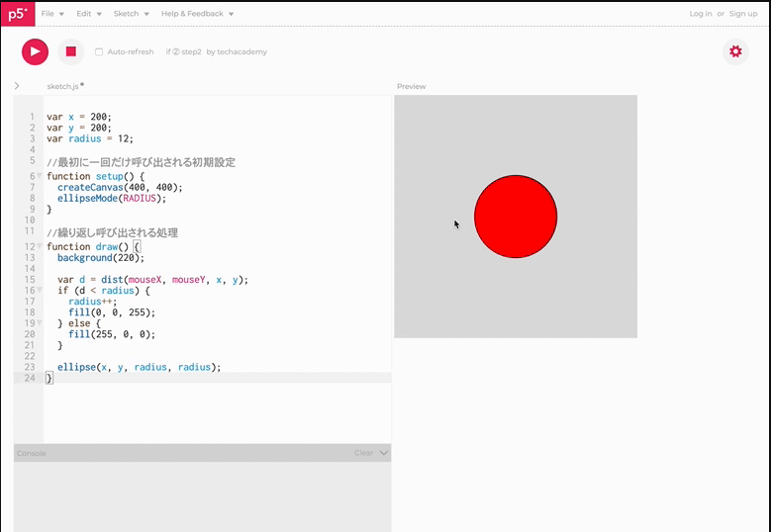Fold the draw function at line 12
This screenshot has width=771, height=532.
40,246
